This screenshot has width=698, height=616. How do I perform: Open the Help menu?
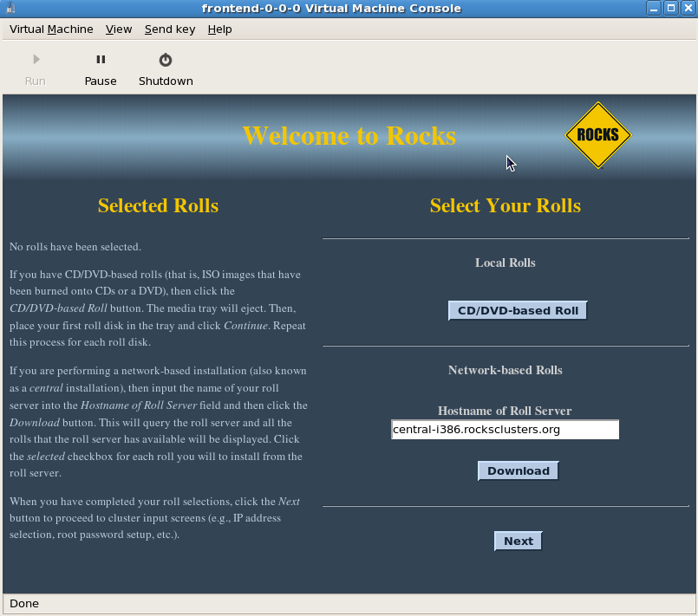219,29
